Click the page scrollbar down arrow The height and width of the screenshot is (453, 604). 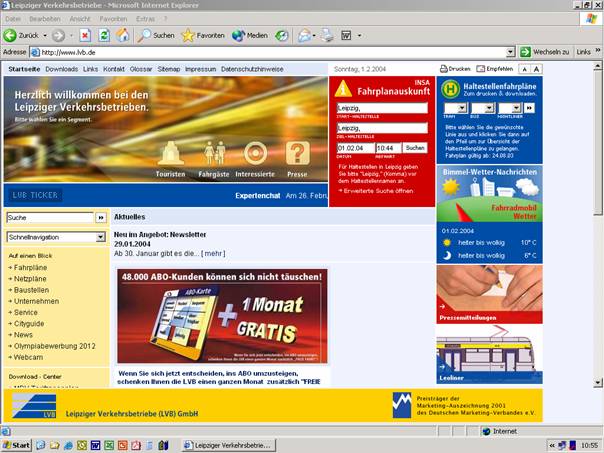point(597,382)
